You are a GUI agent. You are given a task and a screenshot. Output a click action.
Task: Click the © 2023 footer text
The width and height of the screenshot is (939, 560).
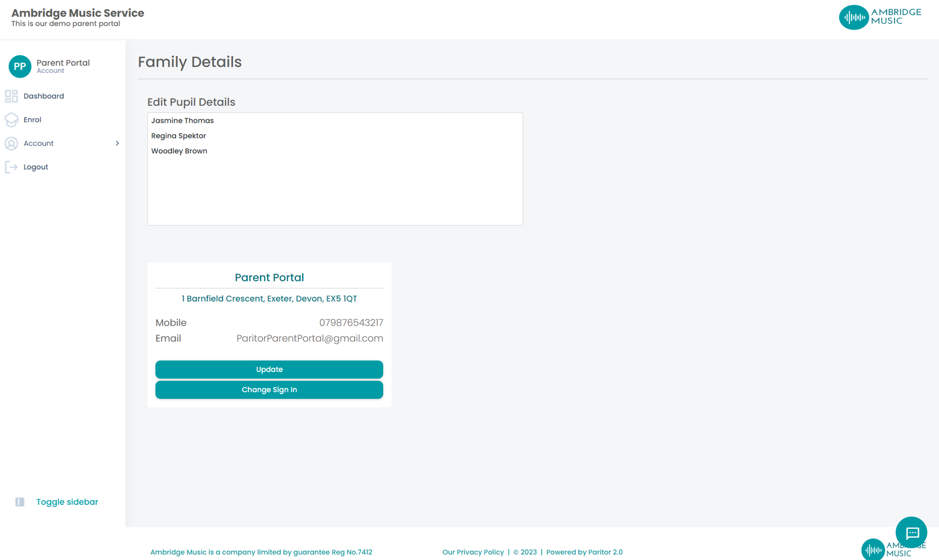[525, 552]
